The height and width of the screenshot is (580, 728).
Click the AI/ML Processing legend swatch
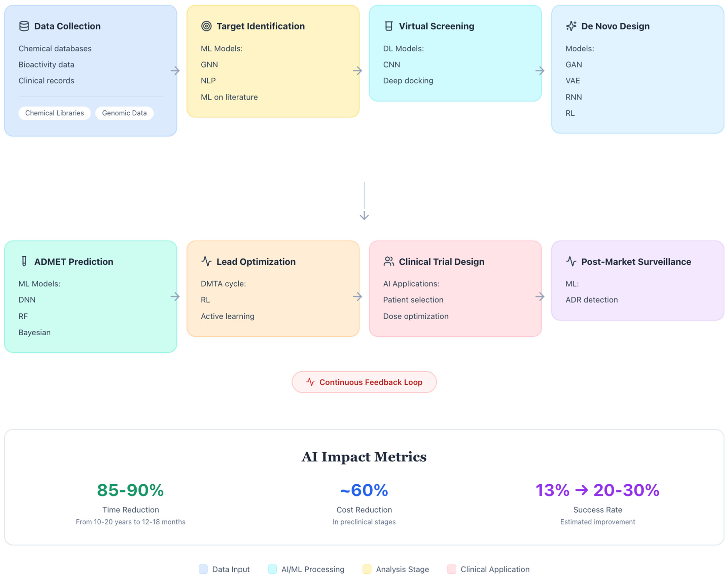click(272, 569)
